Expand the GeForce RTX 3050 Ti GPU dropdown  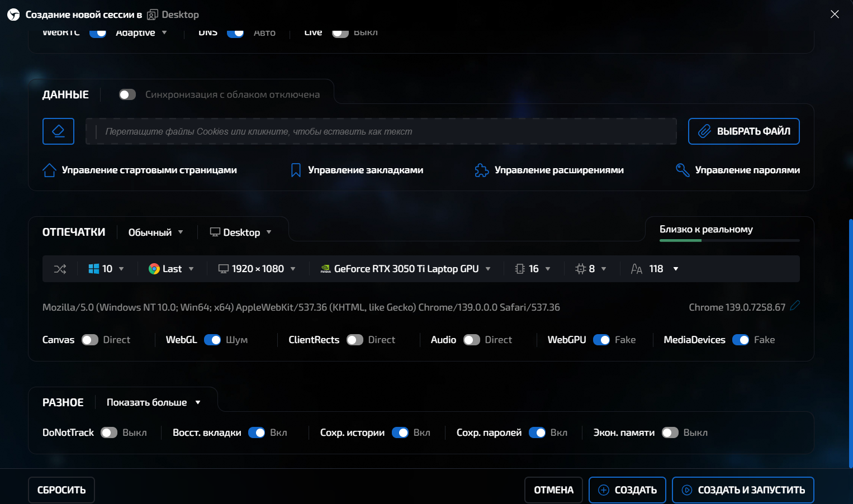pos(406,269)
